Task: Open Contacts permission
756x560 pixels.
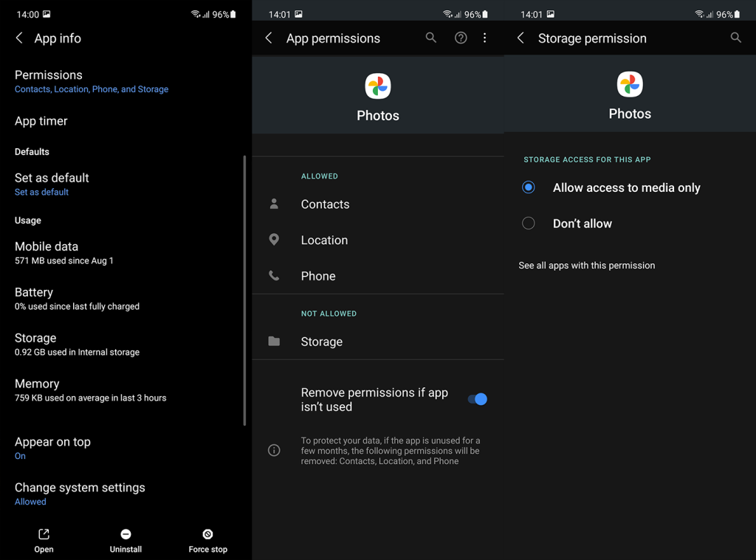Action: (x=378, y=204)
